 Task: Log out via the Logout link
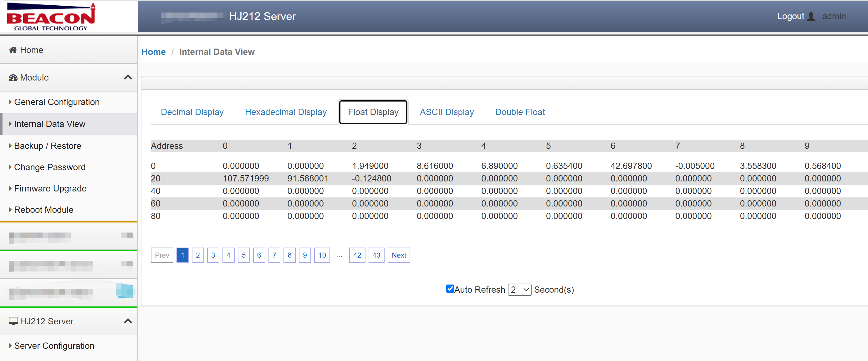(790, 16)
